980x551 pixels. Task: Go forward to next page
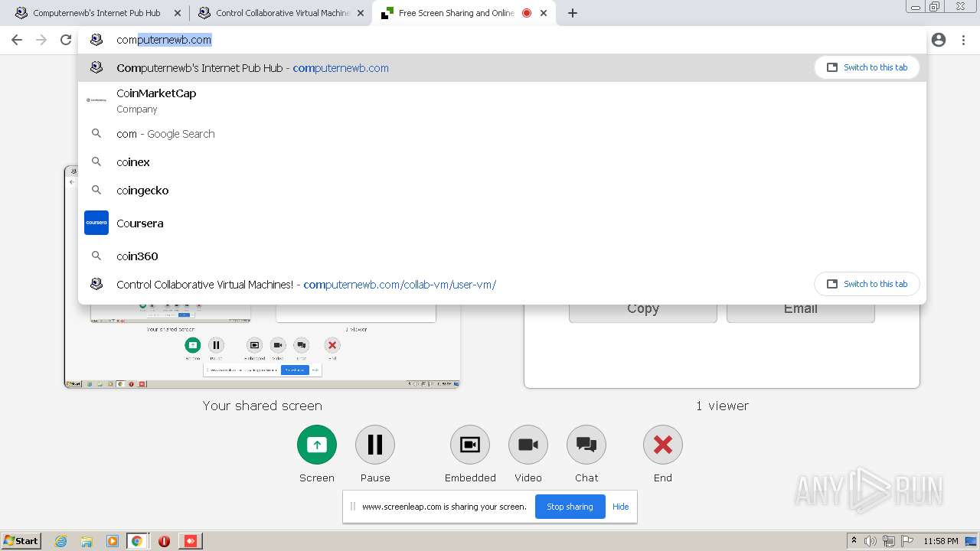tap(41, 40)
